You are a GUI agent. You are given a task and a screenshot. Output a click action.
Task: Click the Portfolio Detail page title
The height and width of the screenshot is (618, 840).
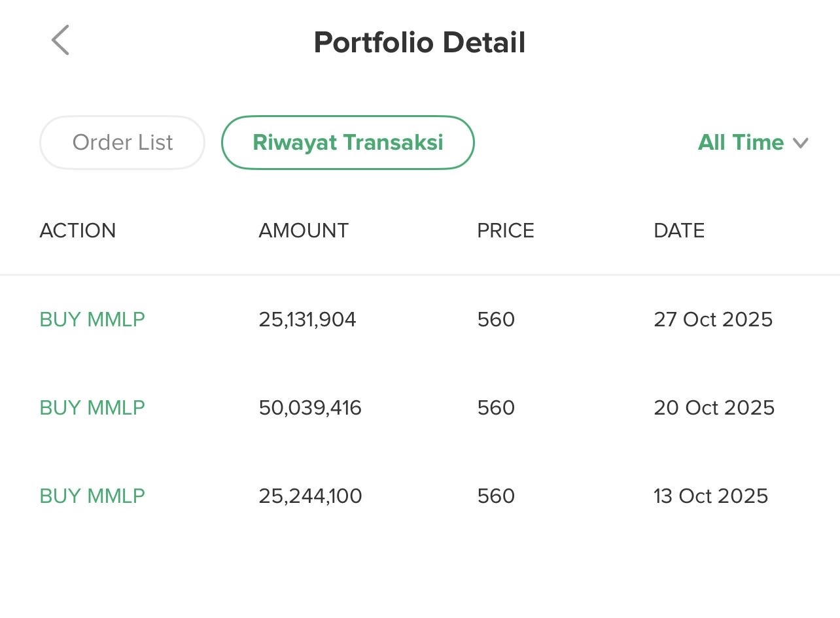(x=419, y=43)
